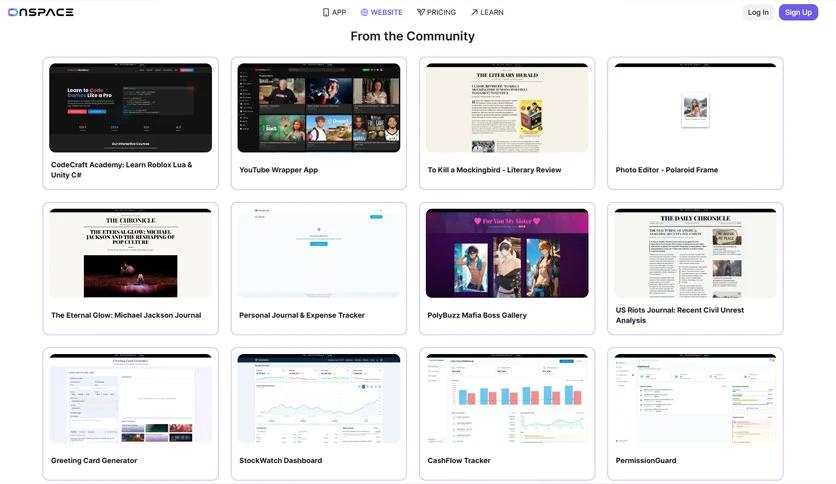The height and width of the screenshot is (484, 836).
Task: View To Kill a Mockingbird review thumbnail
Action: click(x=507, y=108)
